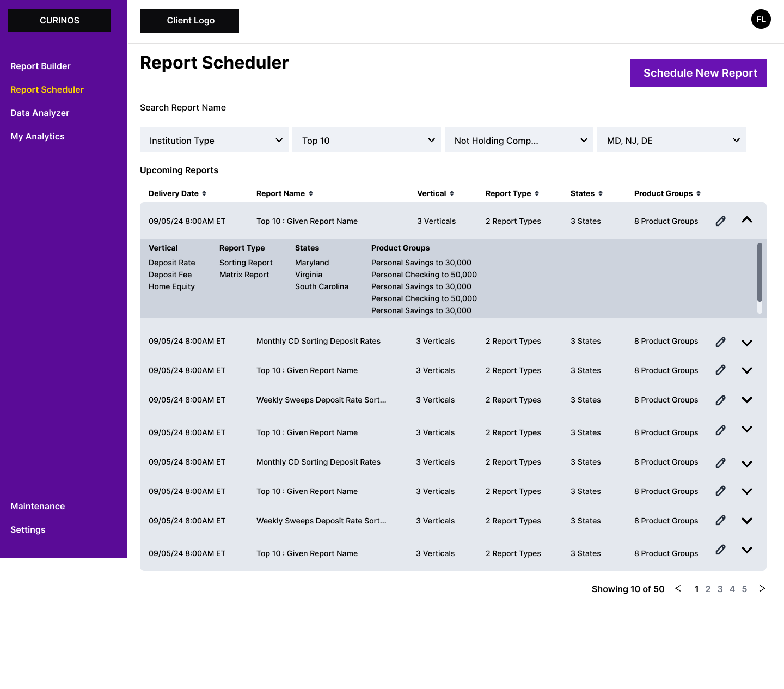Open the Top 10 filter dropdown
This screenshot has width=784, height=689.
pyautogui.click(x=366, y=140)
